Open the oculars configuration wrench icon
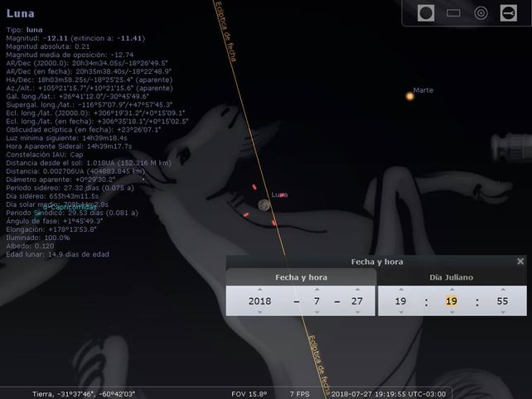 [509, 13]
